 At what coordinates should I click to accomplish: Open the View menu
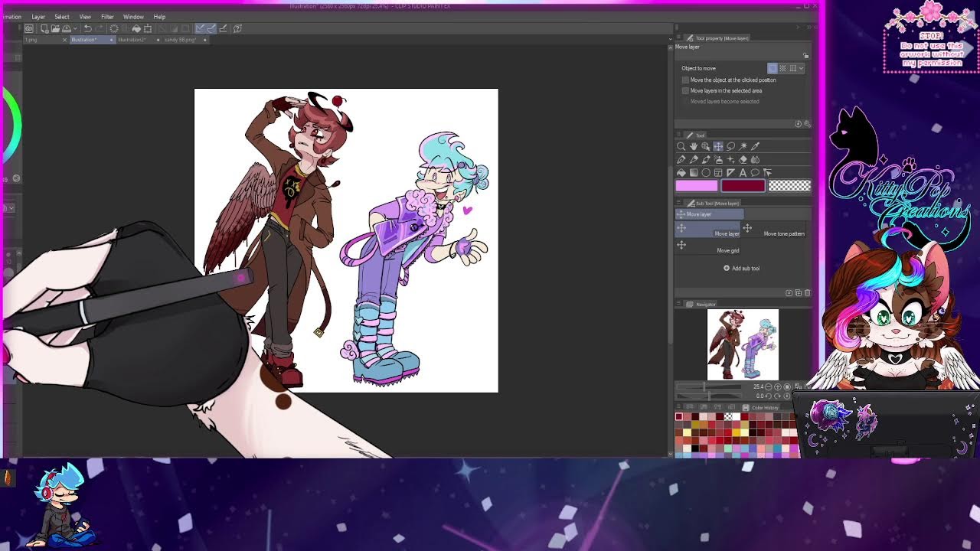pos(85,16)
